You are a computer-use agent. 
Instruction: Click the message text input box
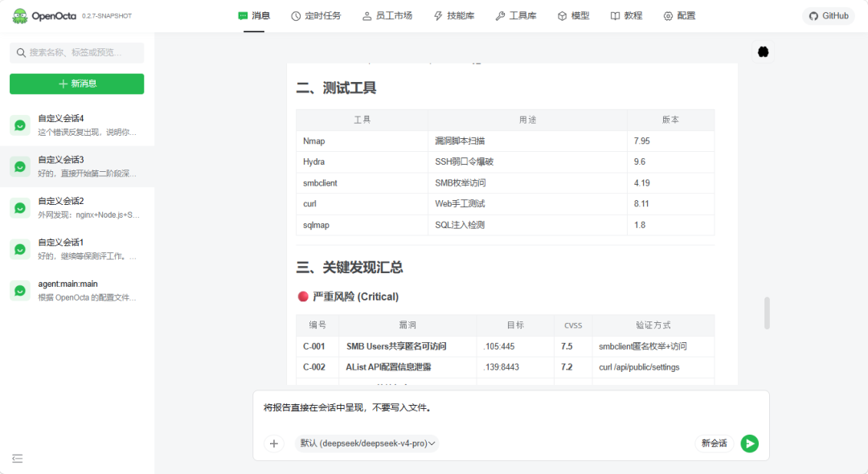point(511,408)
